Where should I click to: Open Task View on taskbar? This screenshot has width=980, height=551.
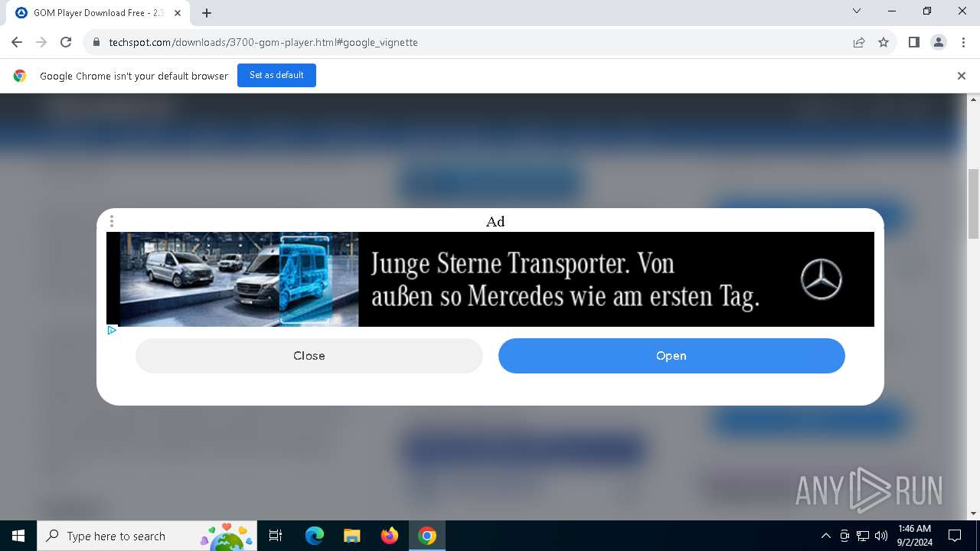(x=276, y=536)
